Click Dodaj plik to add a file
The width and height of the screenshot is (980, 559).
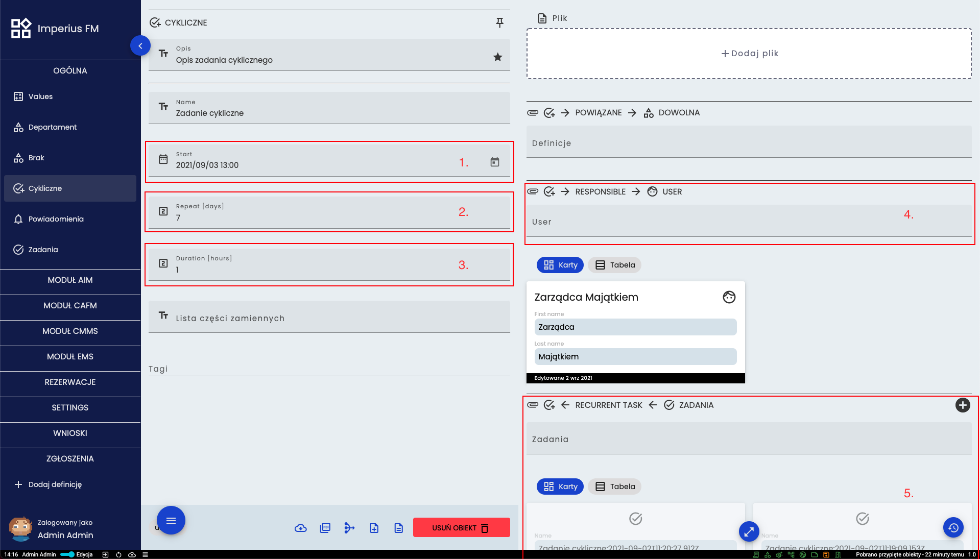coord(749,54)
